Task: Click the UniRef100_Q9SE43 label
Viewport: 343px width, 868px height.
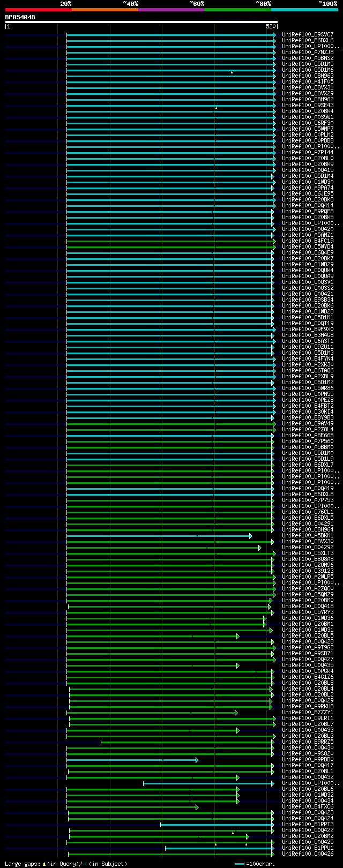Action: point(308,105)
